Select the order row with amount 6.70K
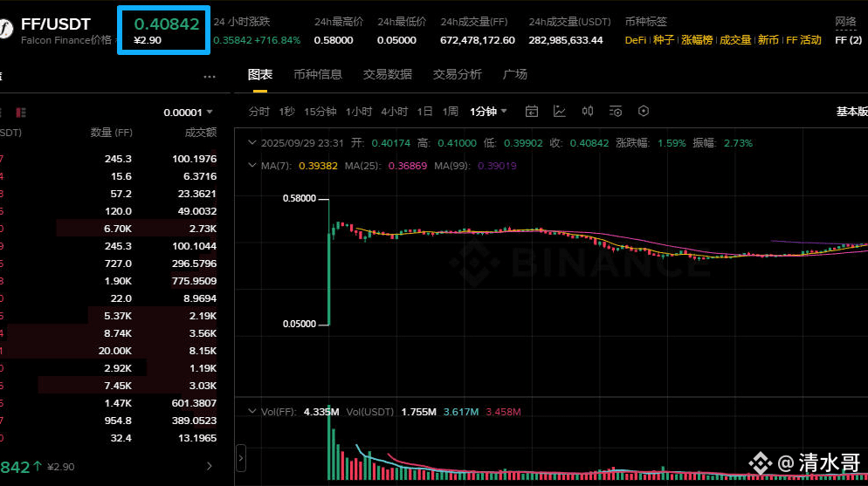This screenshot has width=868, height=486. point(108,229)
